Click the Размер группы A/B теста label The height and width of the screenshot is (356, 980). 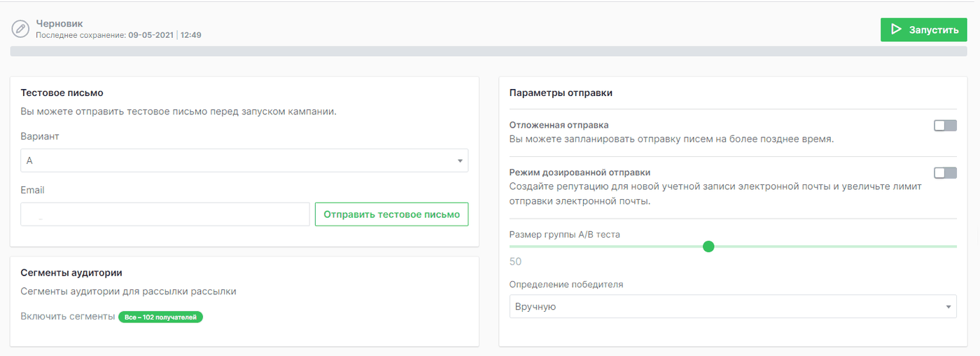(565, 235)
